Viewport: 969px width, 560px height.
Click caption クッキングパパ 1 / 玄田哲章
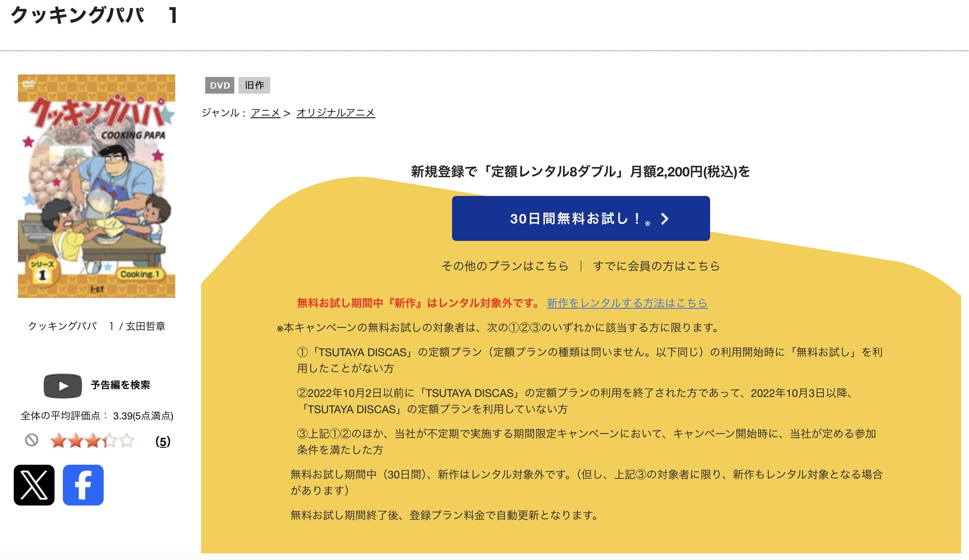pos(97,326)
